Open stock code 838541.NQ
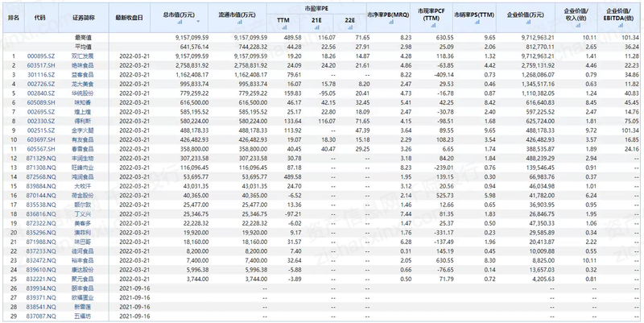The image size is (644, 323). coord(41,307)
